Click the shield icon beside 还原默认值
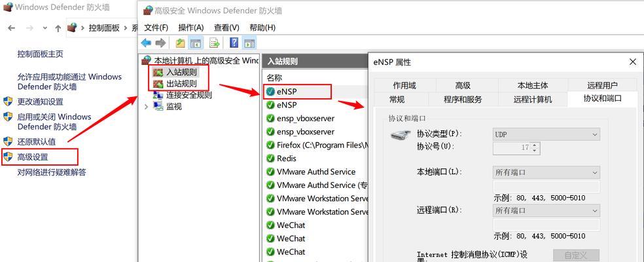644x262 pixels. coord(8,141)
